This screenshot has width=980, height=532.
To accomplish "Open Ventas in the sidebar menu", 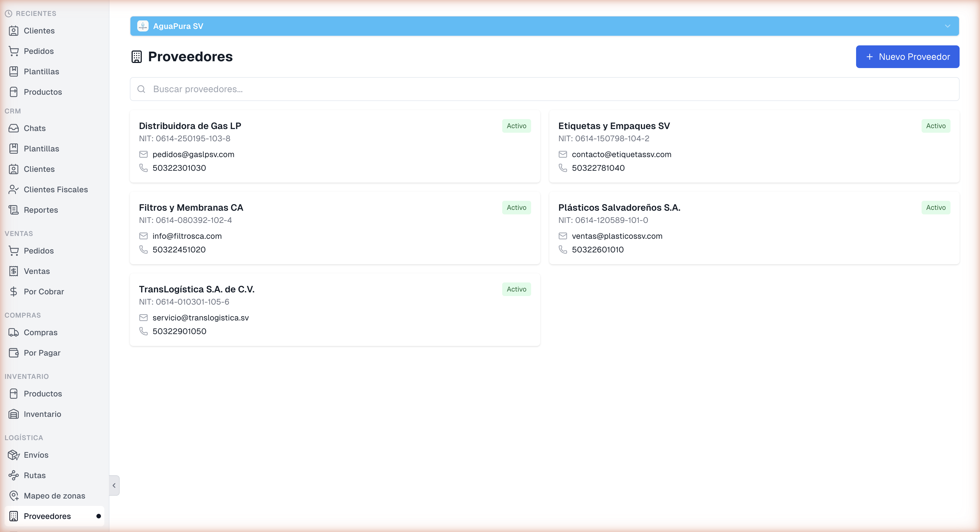I will point(37,271).
